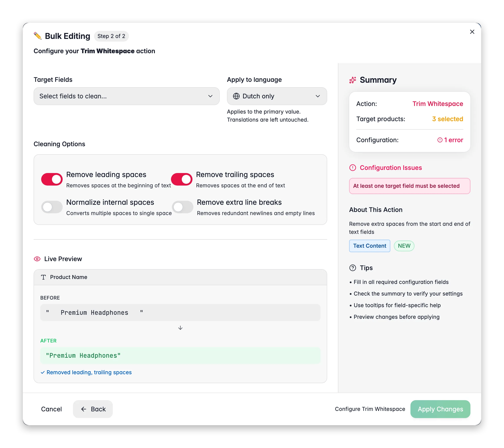The image size is (504, 448).
Task: Click the tip Preview changes before applying
Action: pos(397,317)
